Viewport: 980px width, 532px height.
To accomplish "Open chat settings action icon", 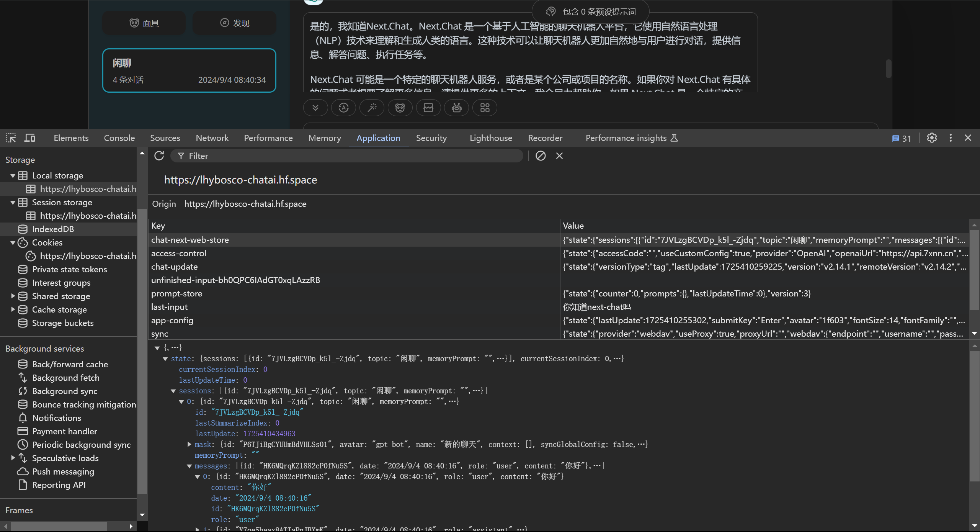I will [343, 108].
